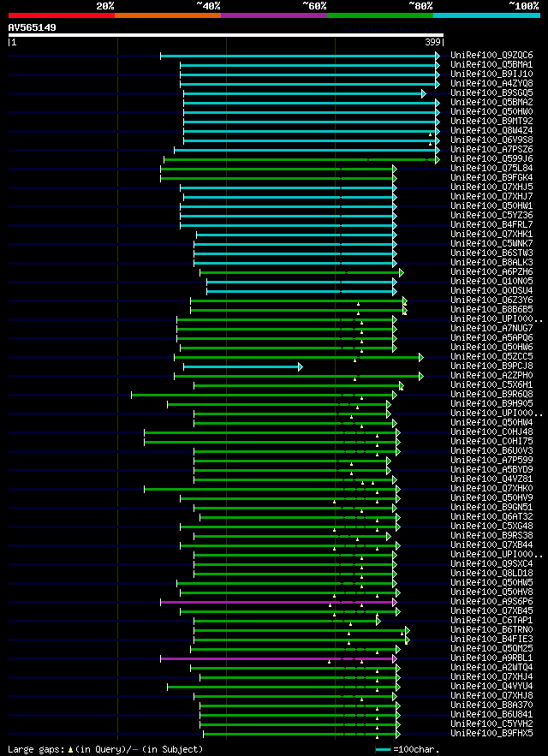548x756 pixels.
Task: Click the arrowhead ending the UniRef100_A6PZH6 bar
Action: [402, 273]
